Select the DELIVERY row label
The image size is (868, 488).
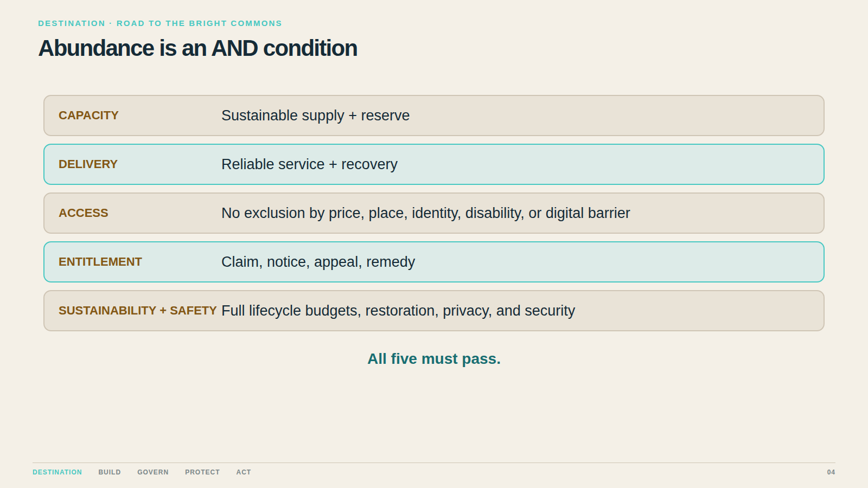88,164
